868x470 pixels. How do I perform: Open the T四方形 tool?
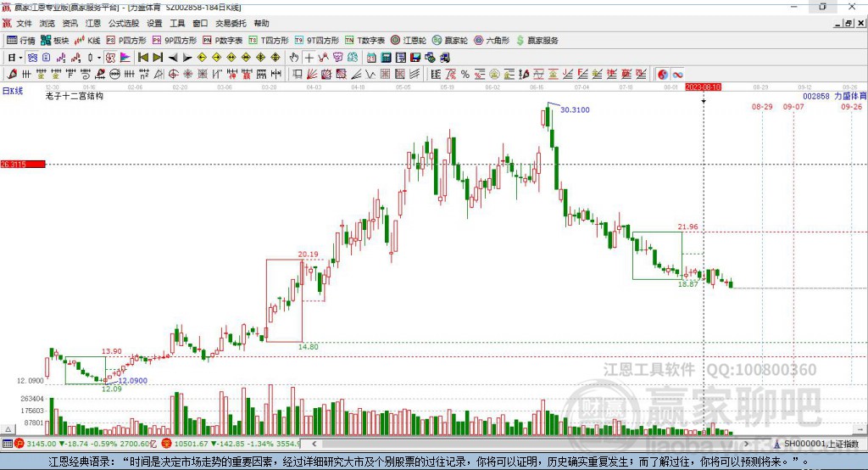click(x=269, y=41)
